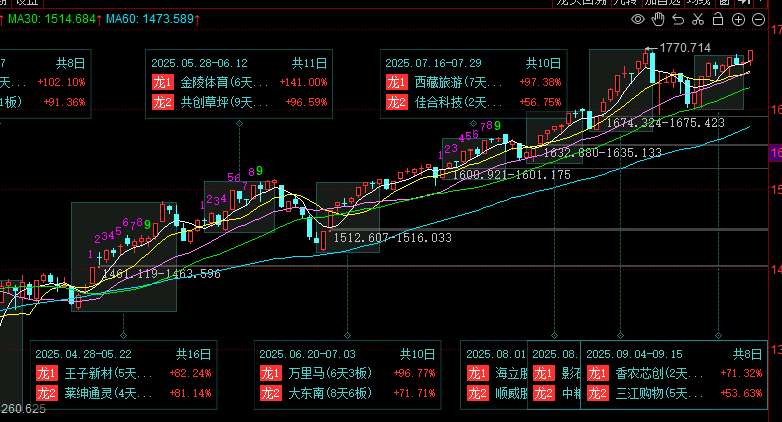Click the 龙1 badge beside 西藏旅游
Screen dimensions: 782x422
tap(396, 82)
